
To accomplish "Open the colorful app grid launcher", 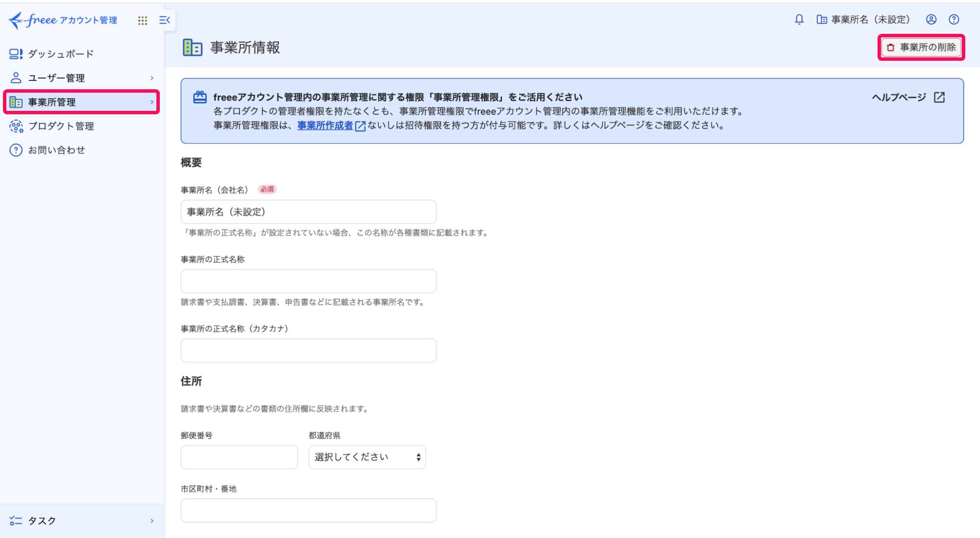I will (143, 20).
